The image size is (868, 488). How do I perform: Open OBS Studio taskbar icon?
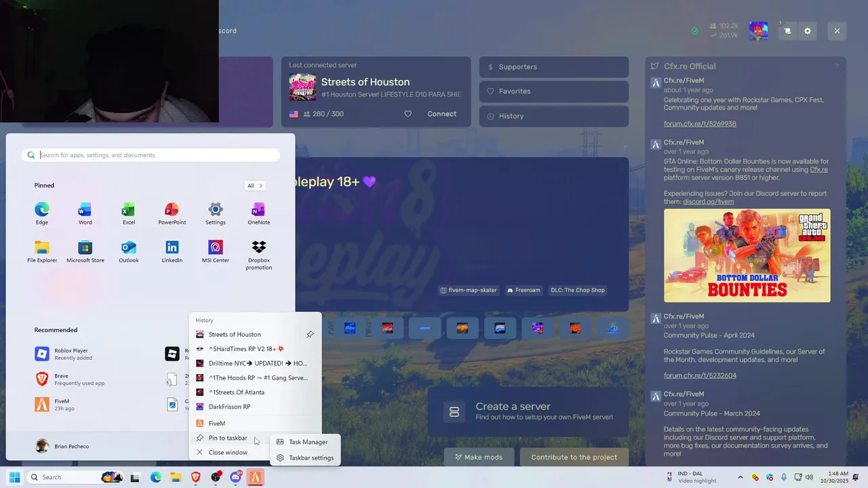point(216,477)
